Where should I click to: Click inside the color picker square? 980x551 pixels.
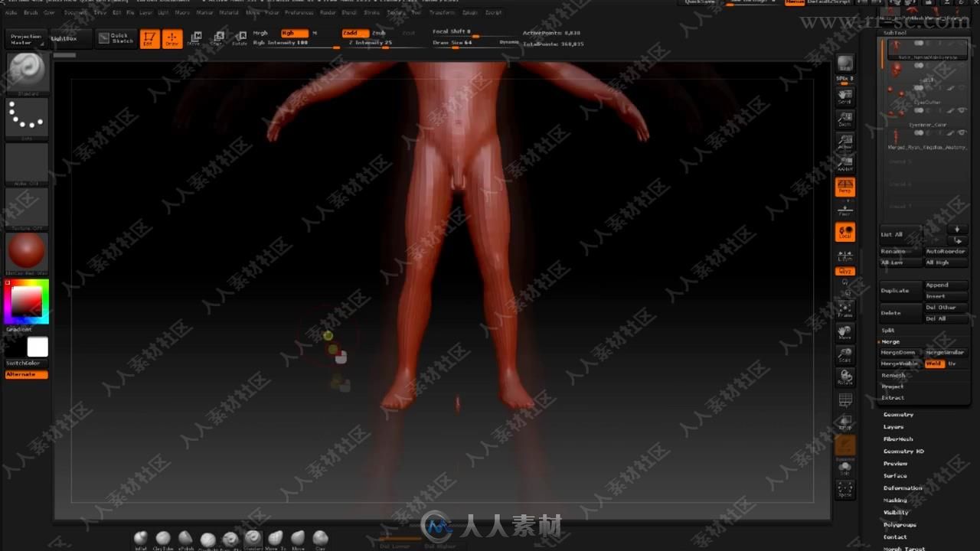(x=26, y=301)
